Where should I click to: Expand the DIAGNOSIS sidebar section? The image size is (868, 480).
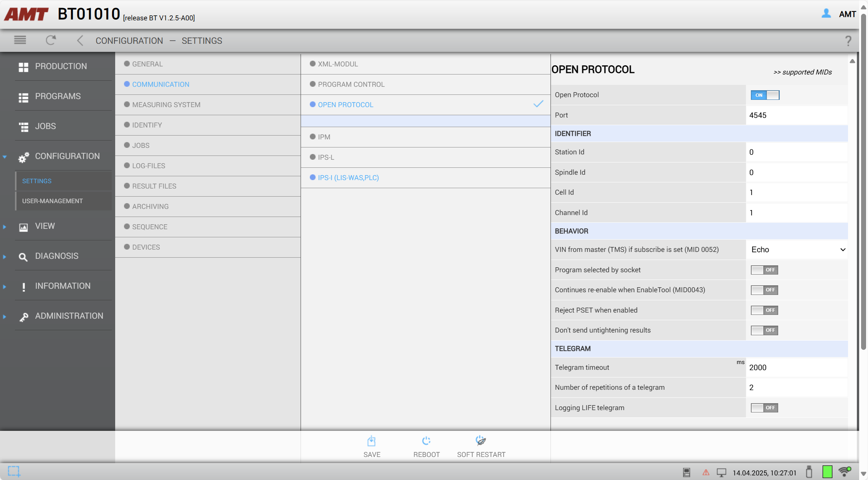point(56,256)
